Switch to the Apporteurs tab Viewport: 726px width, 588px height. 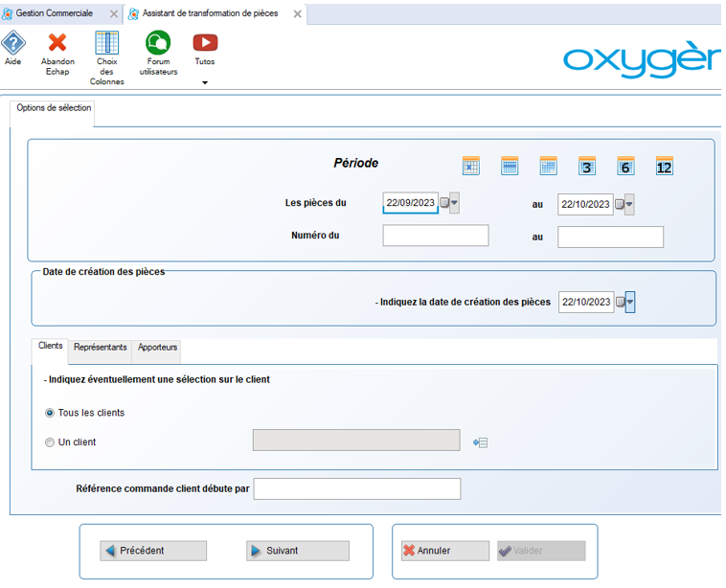click(157, 348)
